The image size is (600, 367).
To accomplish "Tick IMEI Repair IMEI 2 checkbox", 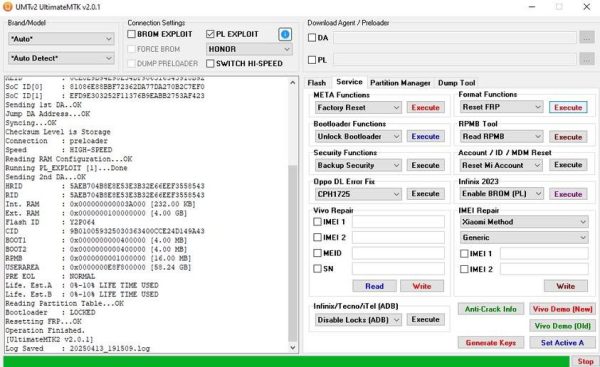I will [464, 269].
